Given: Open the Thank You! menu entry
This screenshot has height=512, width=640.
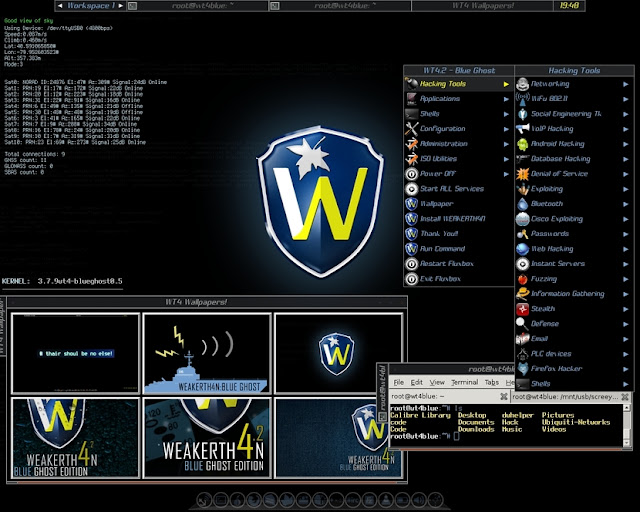Looking at the screenshot, I should pyautogui.click(x=459, y=234).
